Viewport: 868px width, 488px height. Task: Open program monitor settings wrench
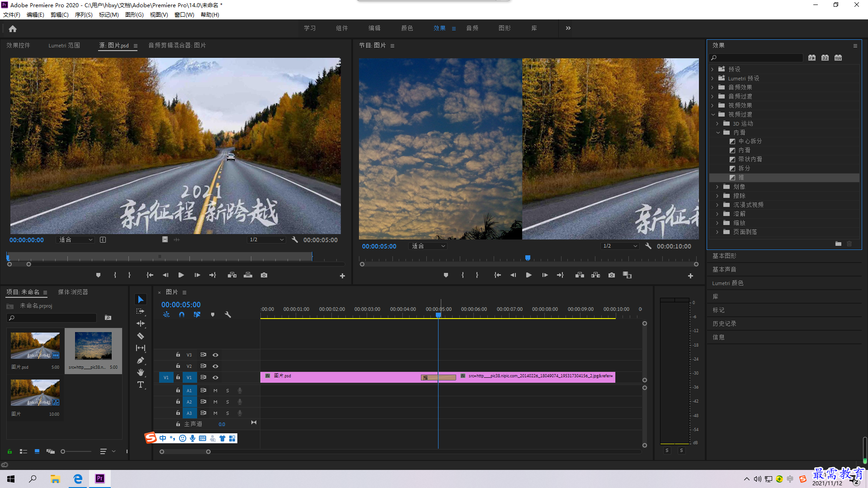[648, 246]
